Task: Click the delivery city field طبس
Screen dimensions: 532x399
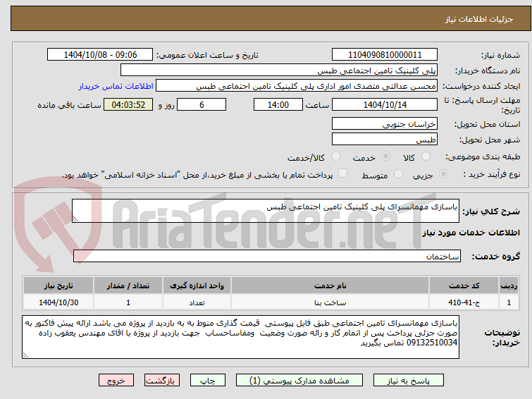Action: (385, 140)
